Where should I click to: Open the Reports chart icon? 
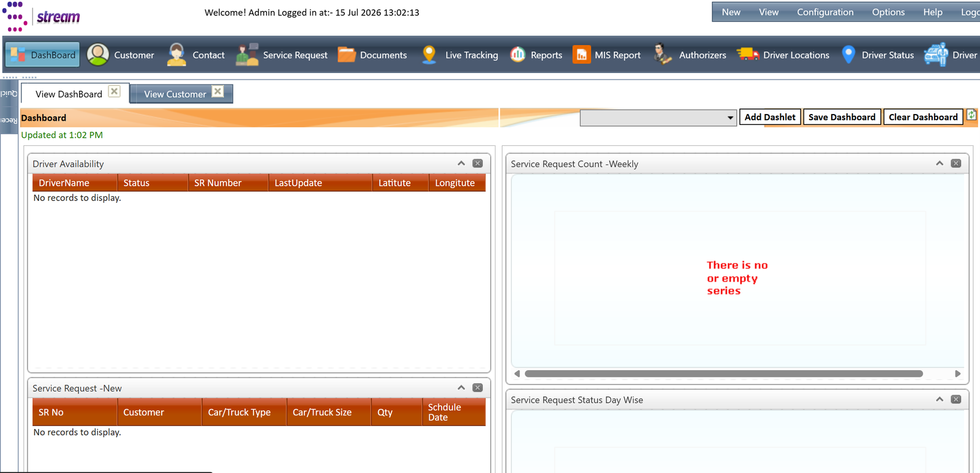[x=518, y=55]
